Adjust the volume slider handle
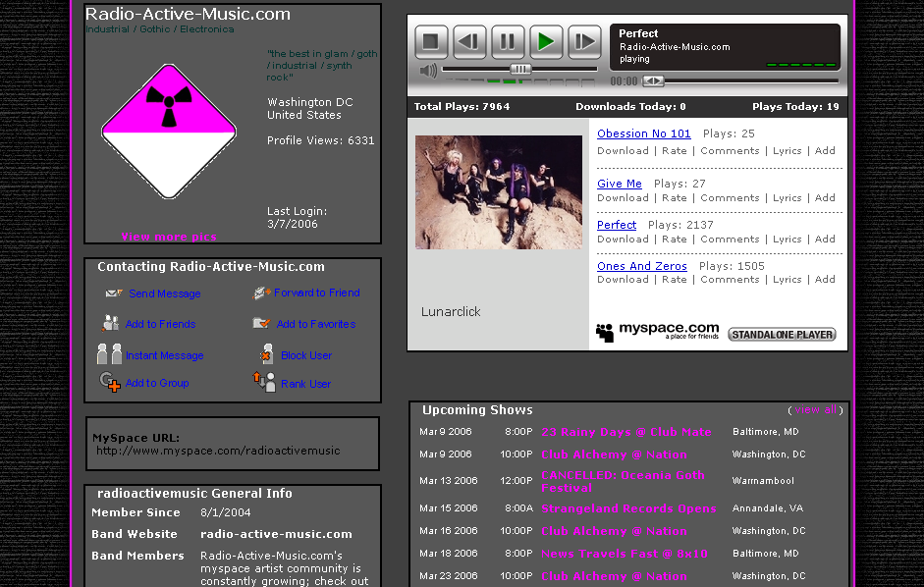The width and height of the screenshot is (924, 587). (520, 69)
